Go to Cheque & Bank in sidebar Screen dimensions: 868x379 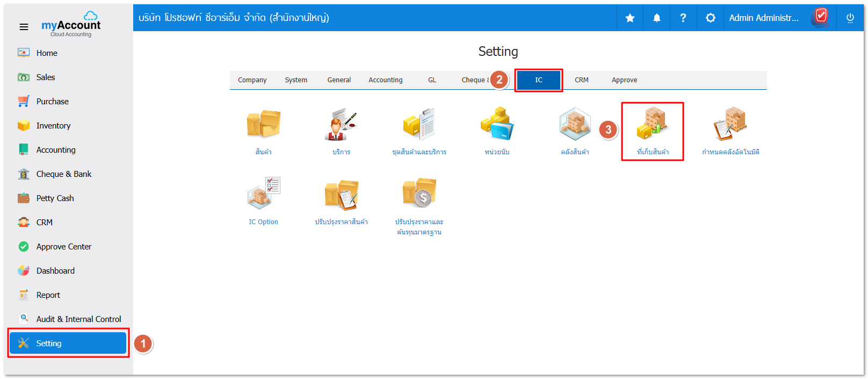point(63,174)
